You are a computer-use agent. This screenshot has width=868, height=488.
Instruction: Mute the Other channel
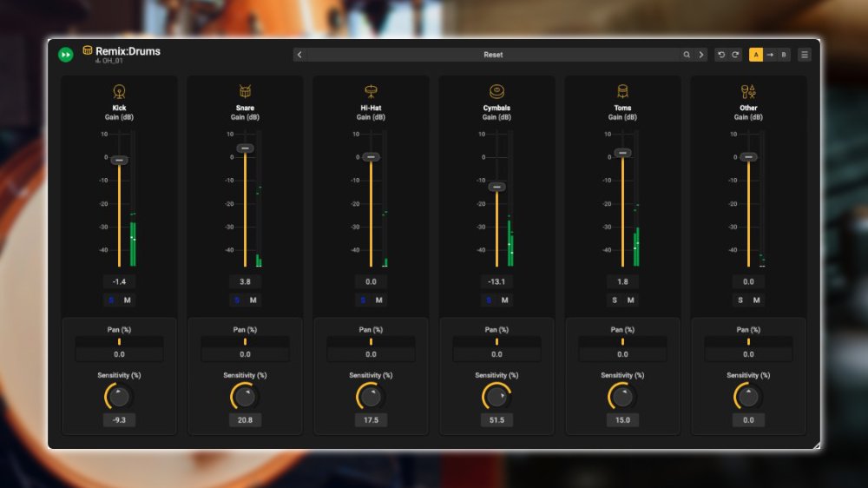pyautogui.click(x=757, y=300)
